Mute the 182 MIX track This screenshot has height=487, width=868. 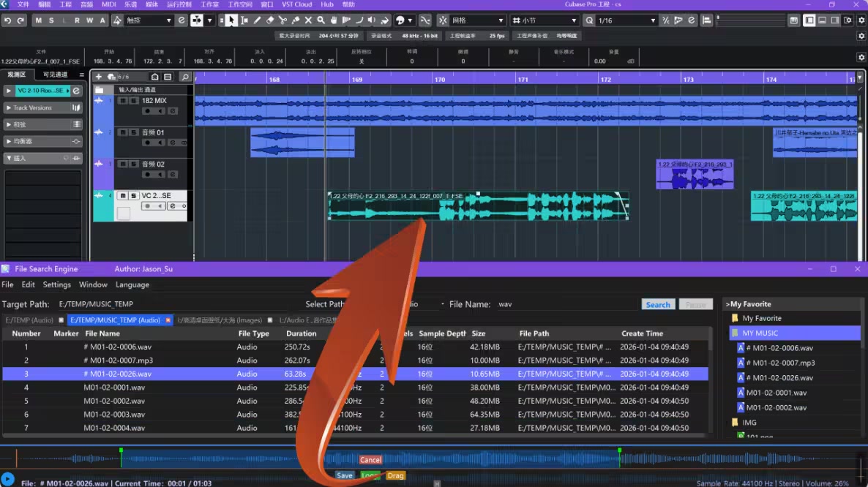coord(122,101)
